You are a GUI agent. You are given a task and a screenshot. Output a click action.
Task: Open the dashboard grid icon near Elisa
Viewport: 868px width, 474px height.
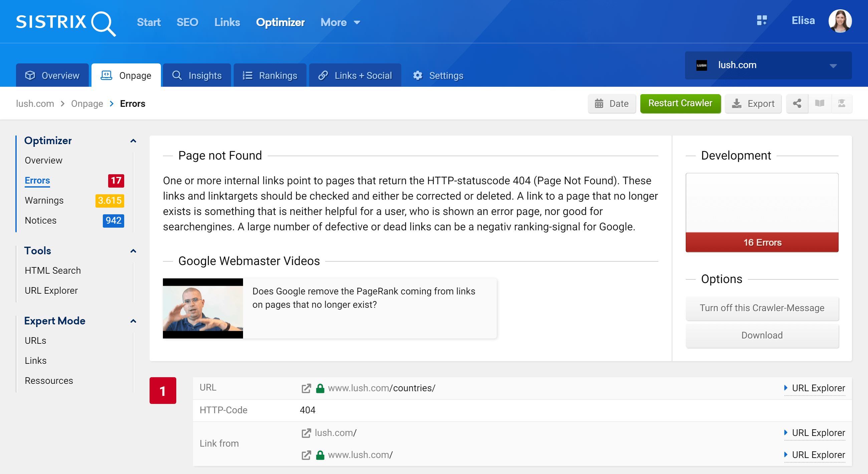762,21
